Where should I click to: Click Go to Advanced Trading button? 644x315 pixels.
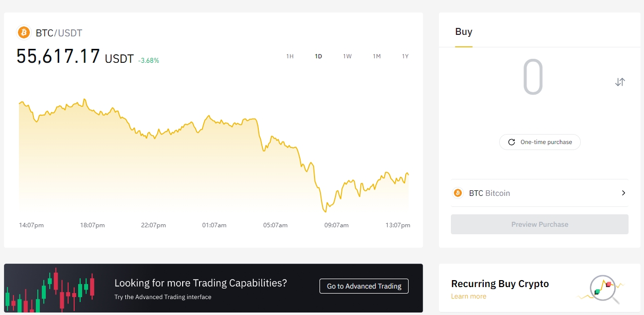click(x=364, y=286)
